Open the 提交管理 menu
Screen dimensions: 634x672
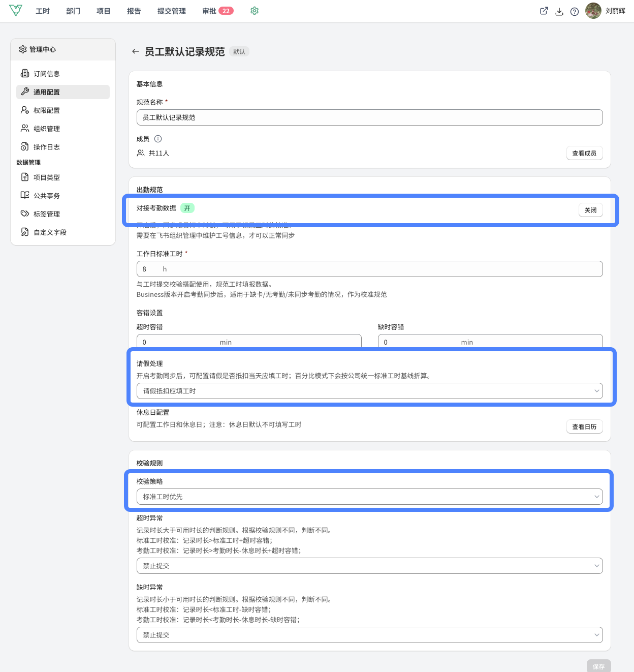(x=172, y=11)
